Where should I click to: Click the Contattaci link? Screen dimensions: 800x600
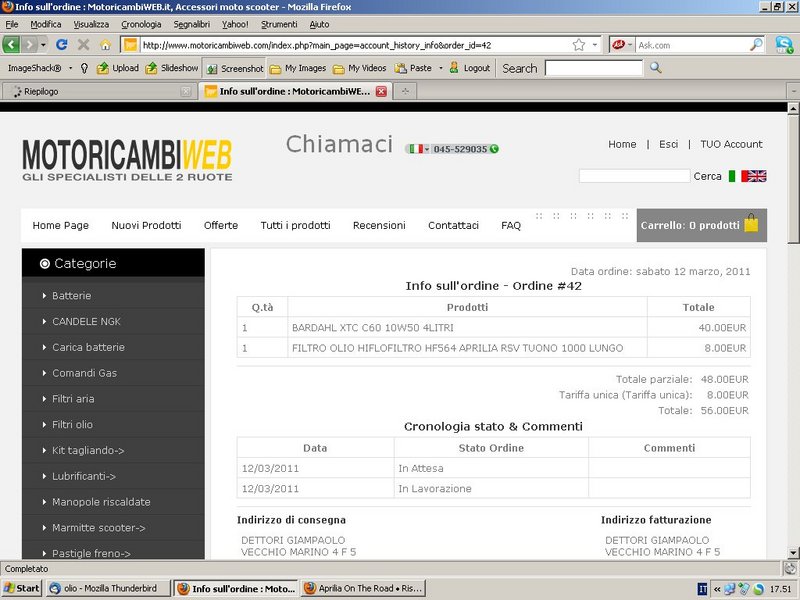pyautogui.click(x=454, y=226)
